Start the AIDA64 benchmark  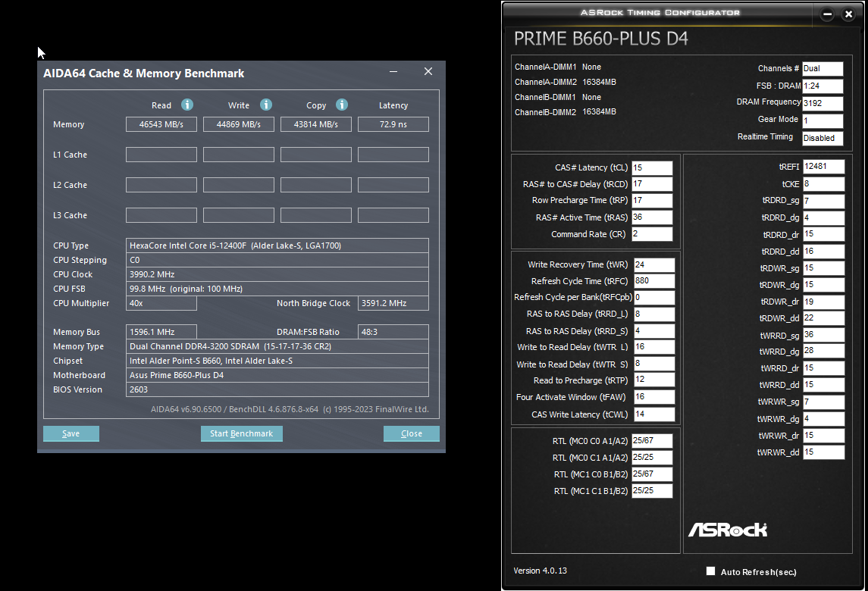point(241,433)
